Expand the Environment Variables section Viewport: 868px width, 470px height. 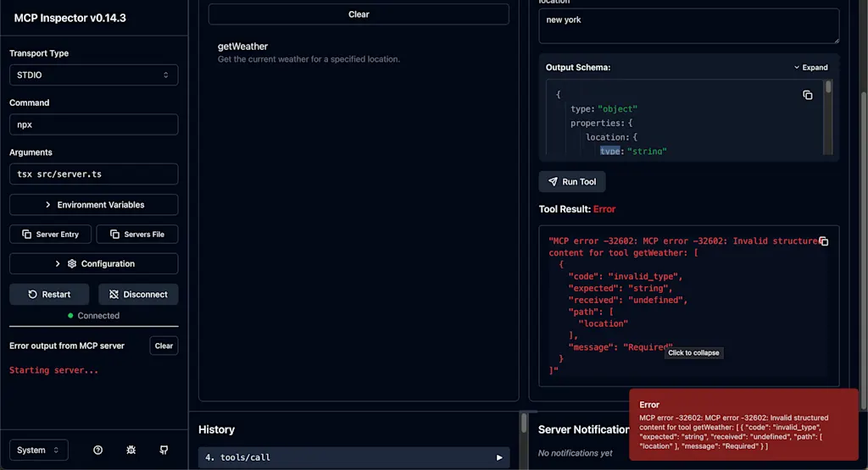click(x=93, y=205)
